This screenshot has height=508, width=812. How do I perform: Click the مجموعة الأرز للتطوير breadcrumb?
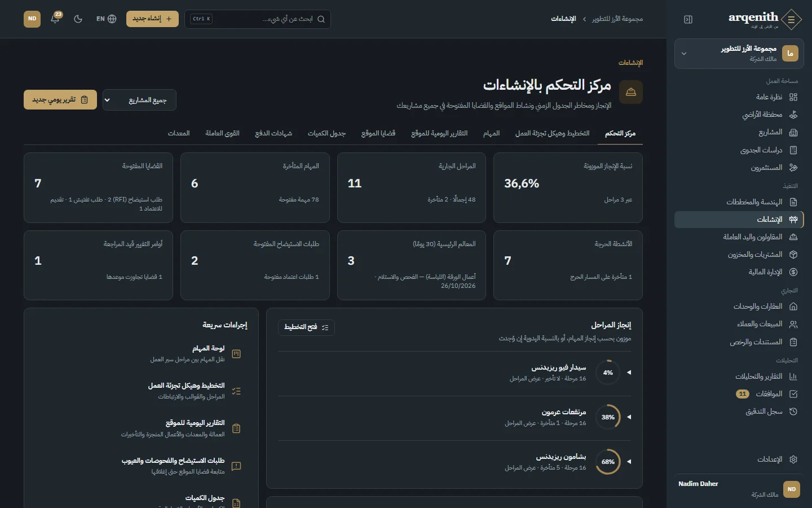(617, 19)
